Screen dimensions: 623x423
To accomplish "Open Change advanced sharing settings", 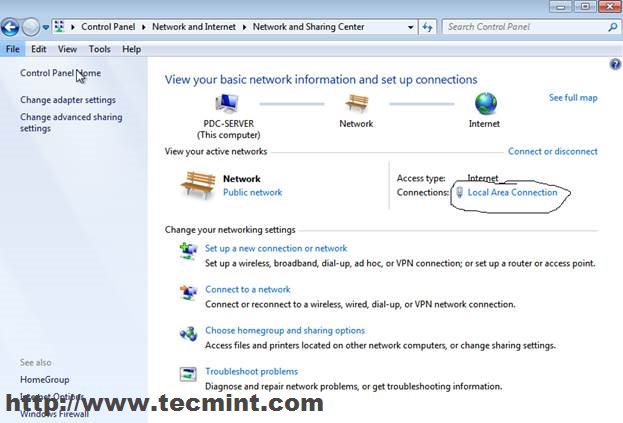I will coord(71,122).
